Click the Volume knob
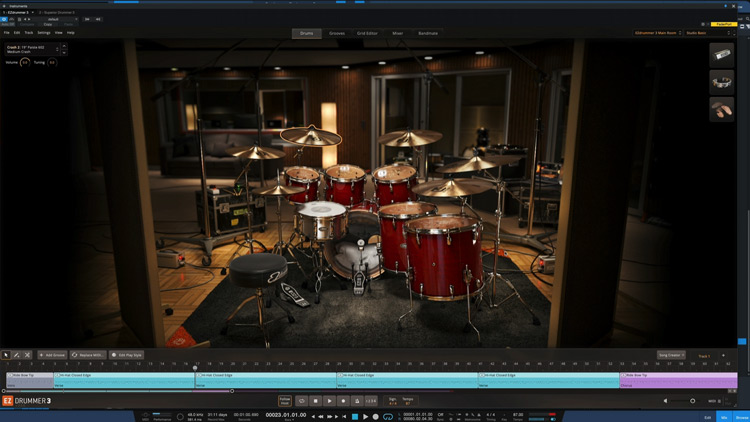Viewport: 750px width, 422px height. (x=25, y=62)
